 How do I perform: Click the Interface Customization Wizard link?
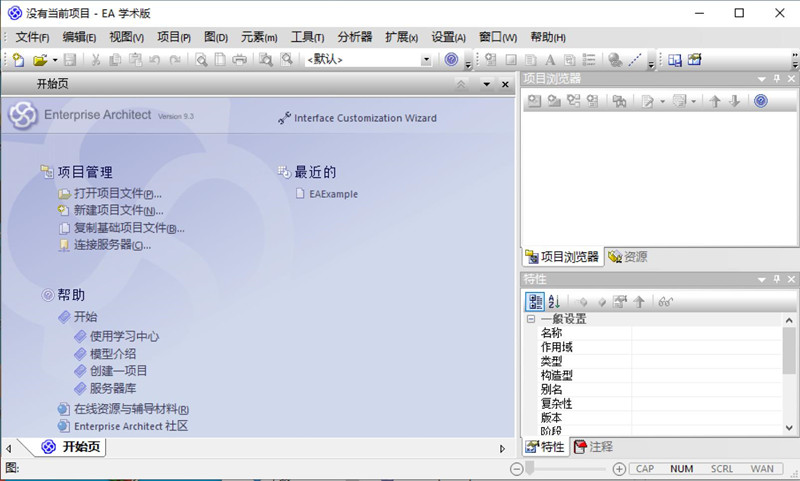point(365,118)
